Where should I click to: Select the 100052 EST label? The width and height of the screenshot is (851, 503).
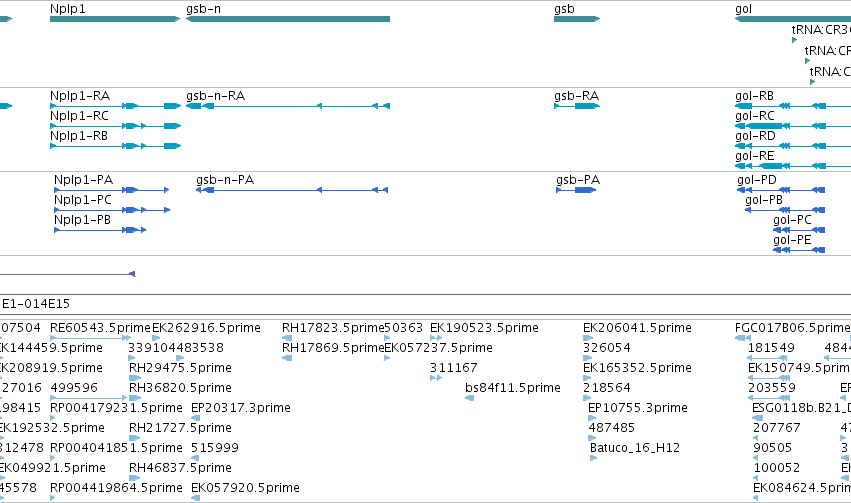tap(777, 468)
